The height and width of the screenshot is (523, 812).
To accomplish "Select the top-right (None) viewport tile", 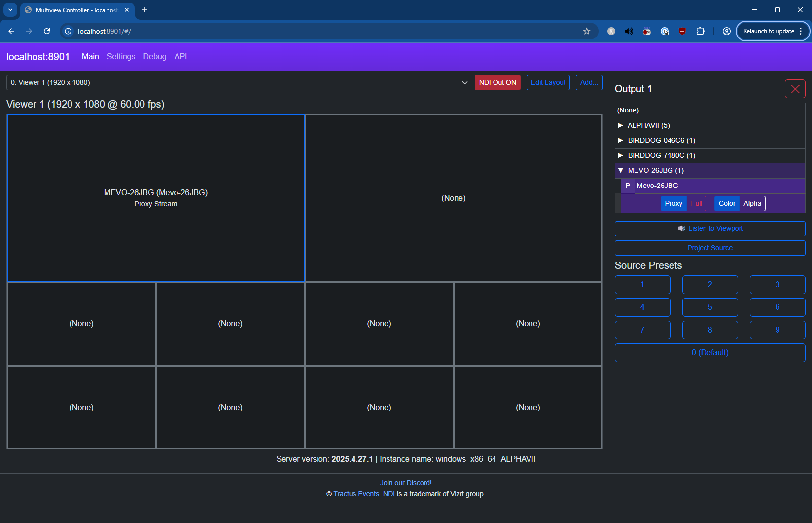I will tap(454, 198).
